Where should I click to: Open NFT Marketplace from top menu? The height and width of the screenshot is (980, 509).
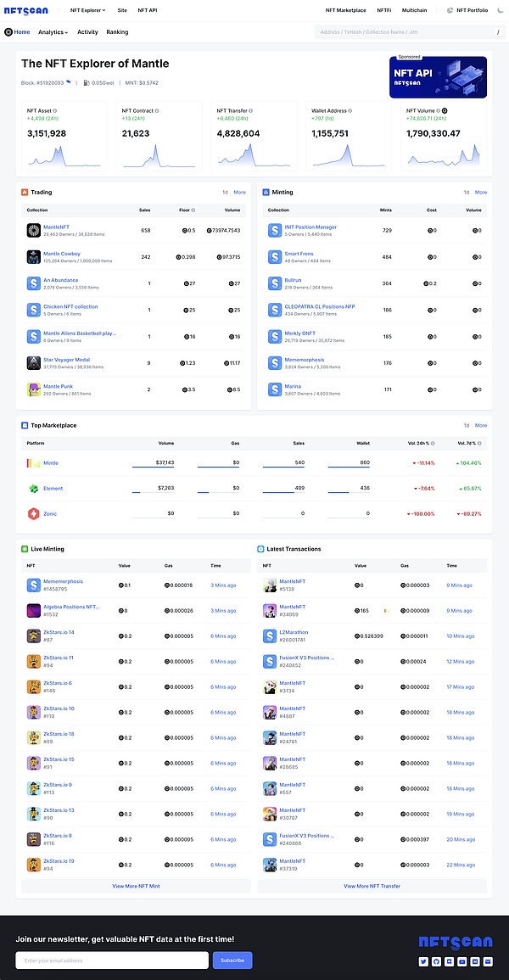click(345, 10)
